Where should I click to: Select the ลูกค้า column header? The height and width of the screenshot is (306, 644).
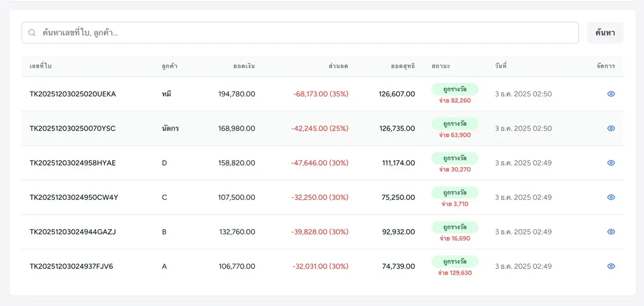tap(170, 66)
